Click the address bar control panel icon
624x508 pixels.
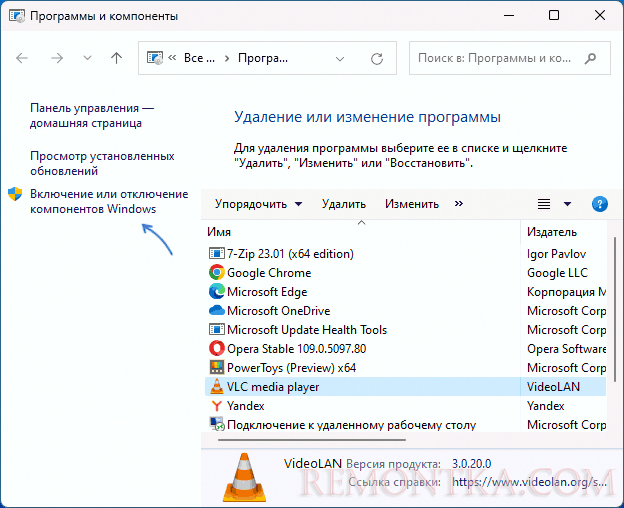(x=155, y=58)
